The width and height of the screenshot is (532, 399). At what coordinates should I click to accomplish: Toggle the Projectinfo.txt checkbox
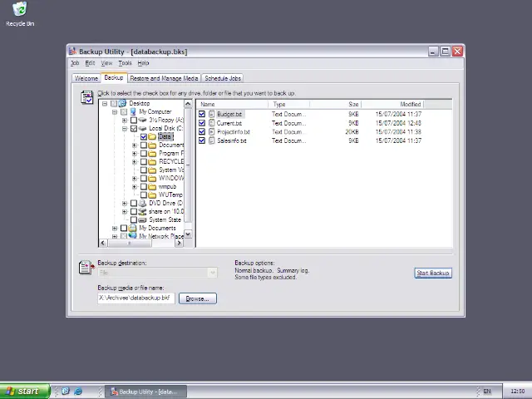pos(202,131)
